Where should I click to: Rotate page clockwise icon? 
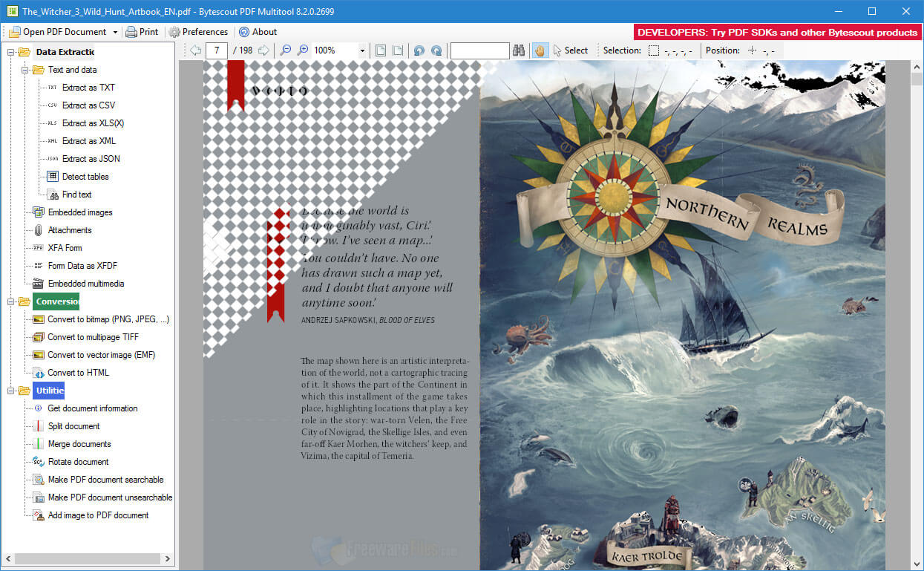[436, 50]
